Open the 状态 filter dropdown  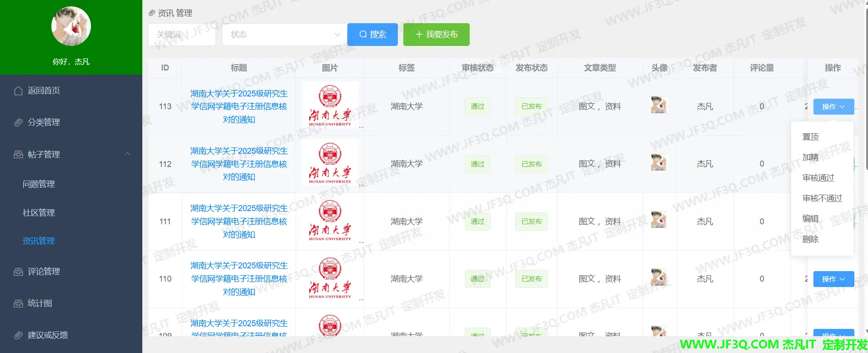(284, 35)
